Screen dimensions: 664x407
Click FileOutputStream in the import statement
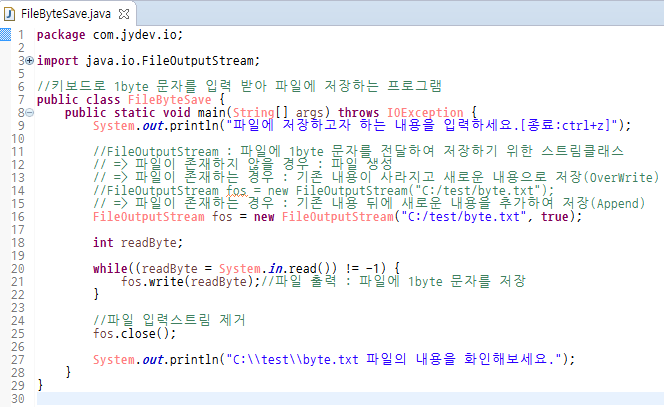click(x=211, y=61)
